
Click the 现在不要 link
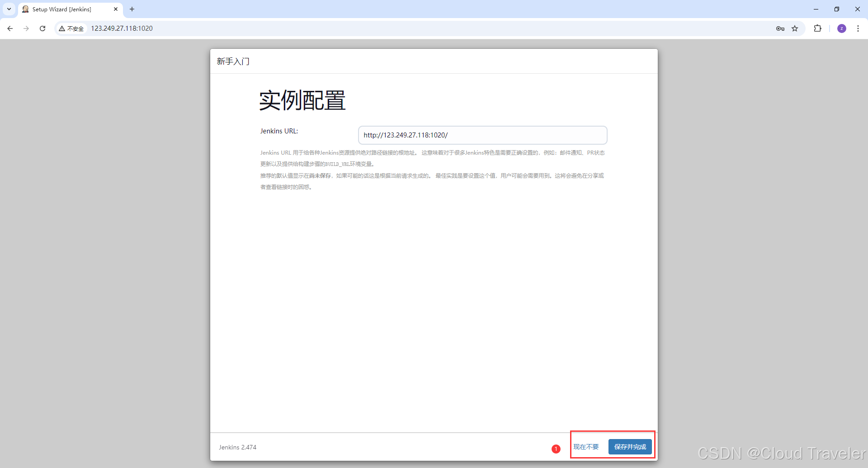coord(586,447)
